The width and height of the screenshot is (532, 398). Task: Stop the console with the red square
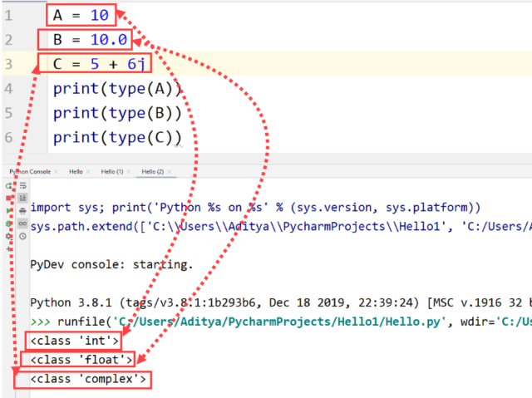tap(8, 199)
